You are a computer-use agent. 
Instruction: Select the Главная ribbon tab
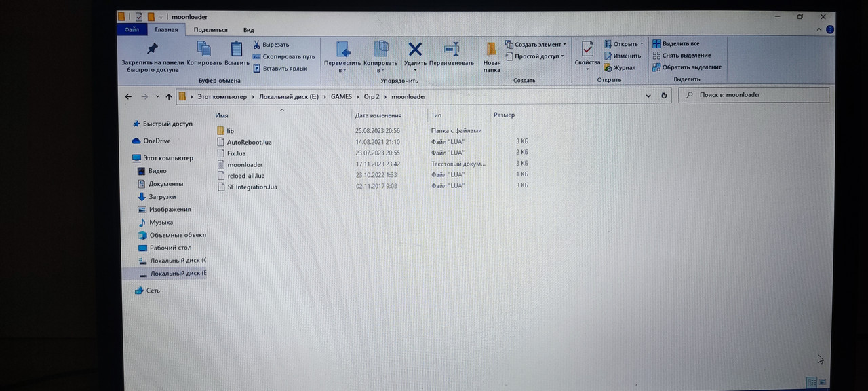click(x=166, y=30)
